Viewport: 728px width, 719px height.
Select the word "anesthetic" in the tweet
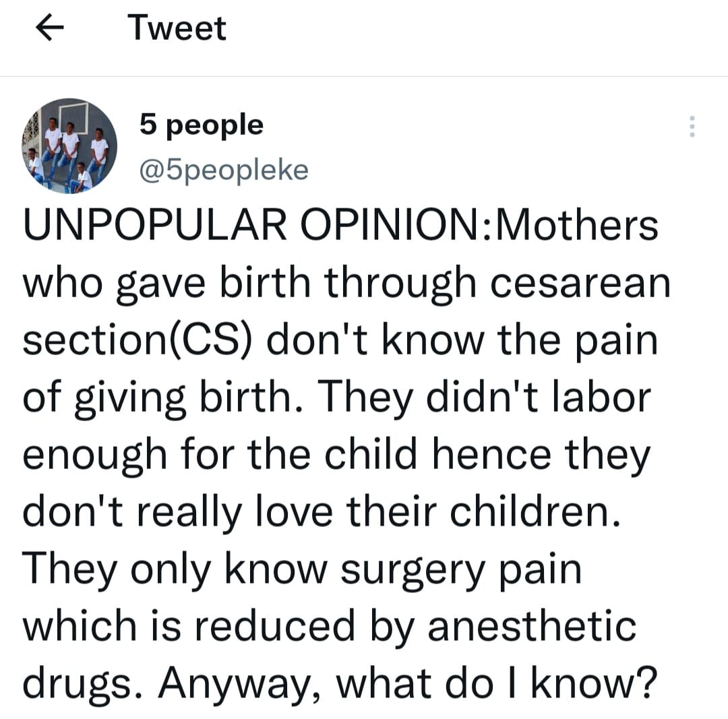click(532, 627)
